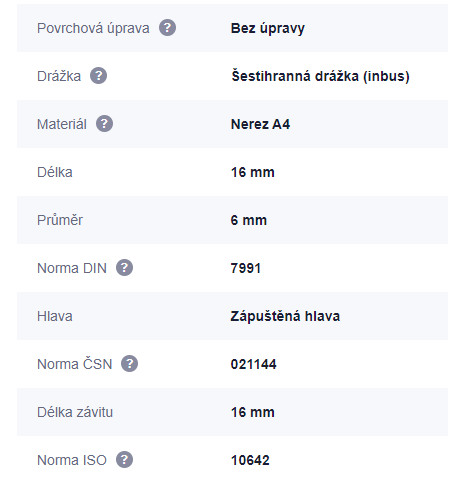This screenshot has width=463, height=488.
Task: Click the Zápuštěná hlava value
Action: [285, 316]
